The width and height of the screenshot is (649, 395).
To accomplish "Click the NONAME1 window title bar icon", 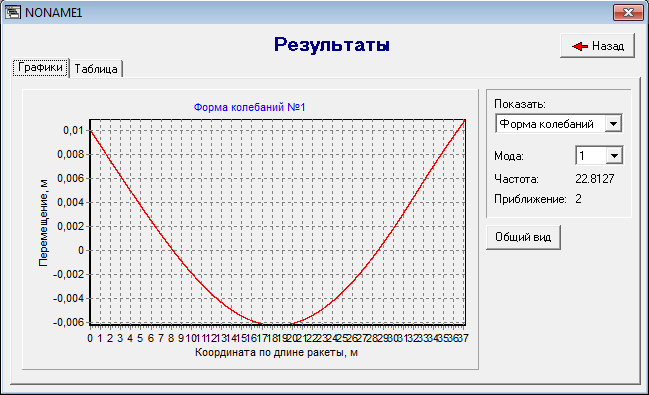I will (x=12, y=12).
